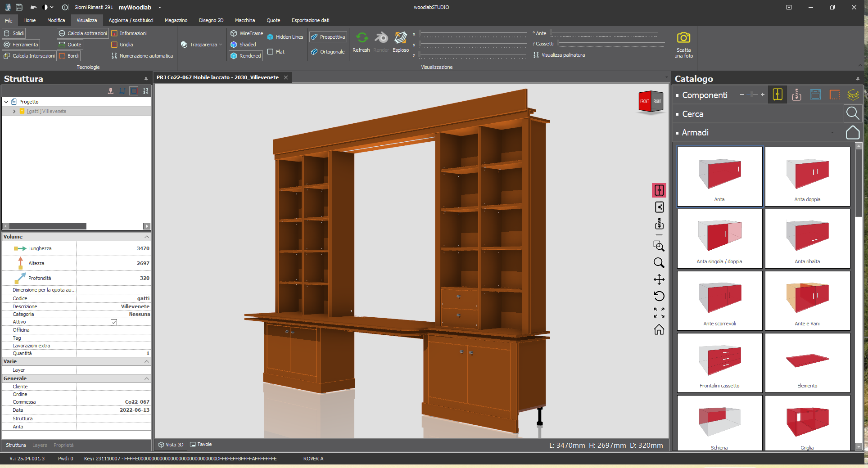
Task: Select the pan/move viewport tool
Action: (x=659, y=279)
